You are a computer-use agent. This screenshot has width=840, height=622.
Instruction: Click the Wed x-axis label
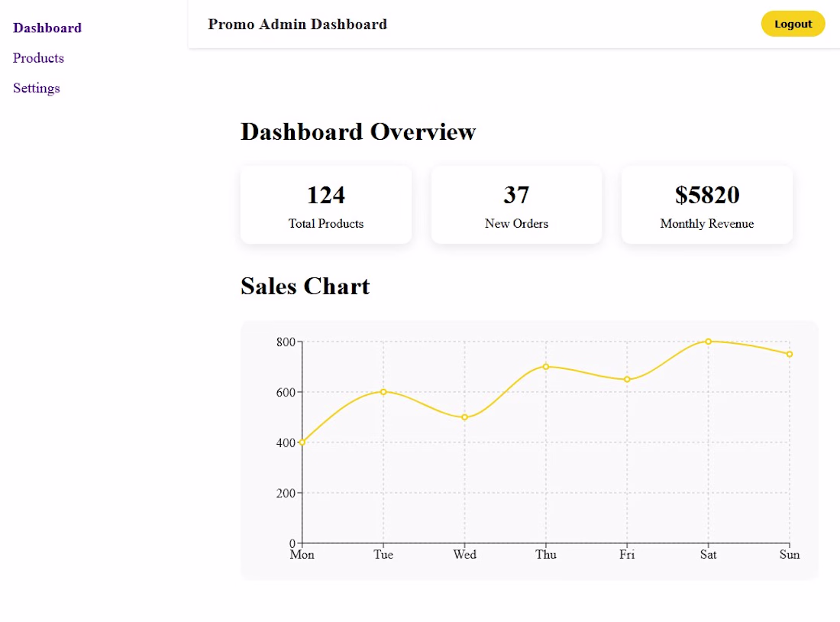(x=464, y=555)
